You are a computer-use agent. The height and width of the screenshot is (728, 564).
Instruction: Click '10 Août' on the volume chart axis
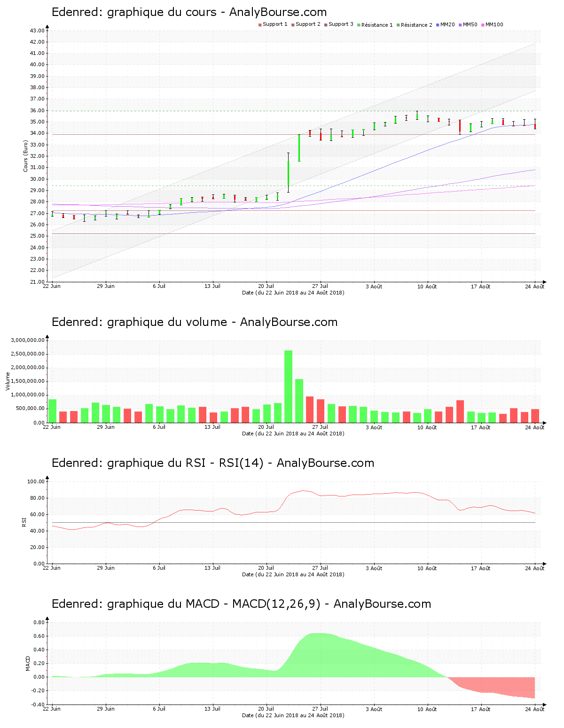(x=427, y=427)
